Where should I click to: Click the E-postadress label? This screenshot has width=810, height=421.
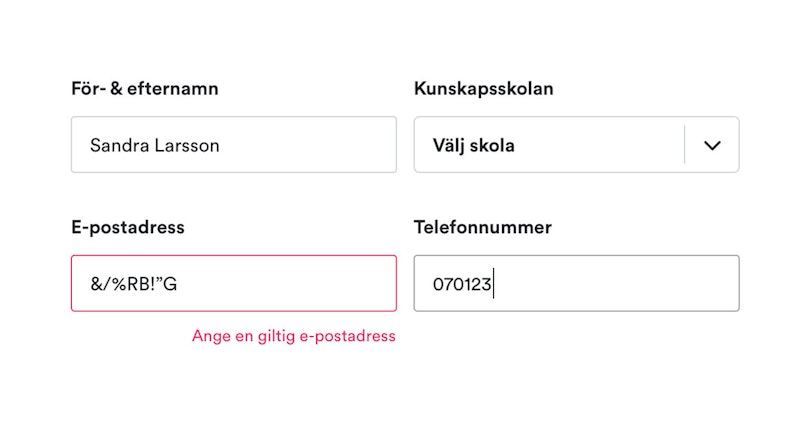click(127, 227)
